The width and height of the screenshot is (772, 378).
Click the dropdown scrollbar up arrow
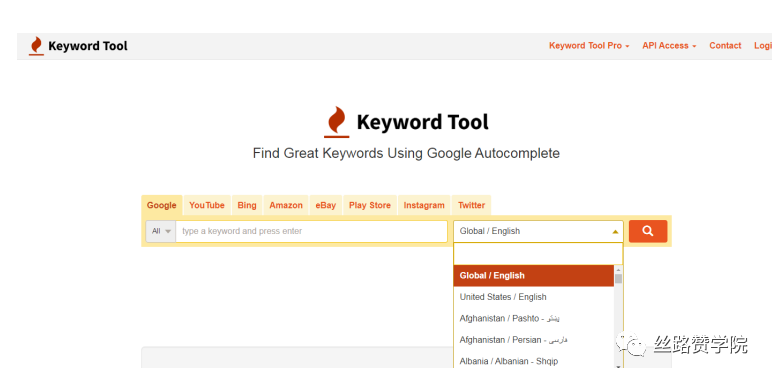click(x=618, y=269)
